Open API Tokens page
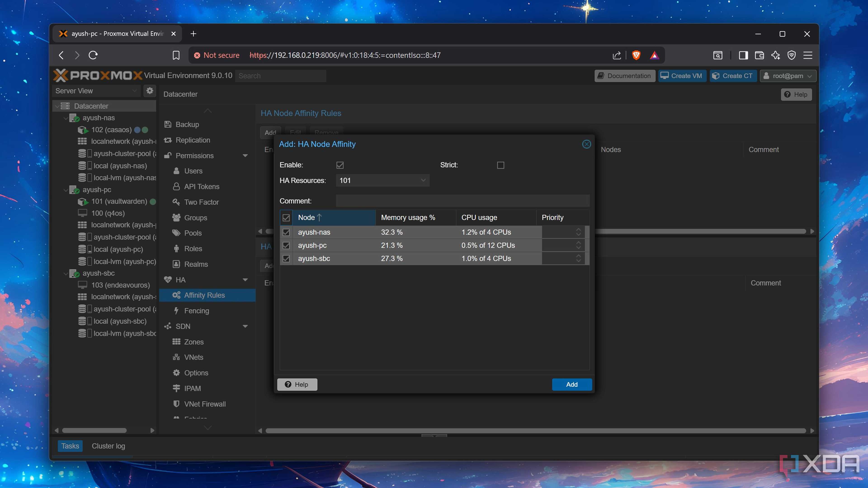This screenshot has width=868, height=488. click(x=201, y=186)
